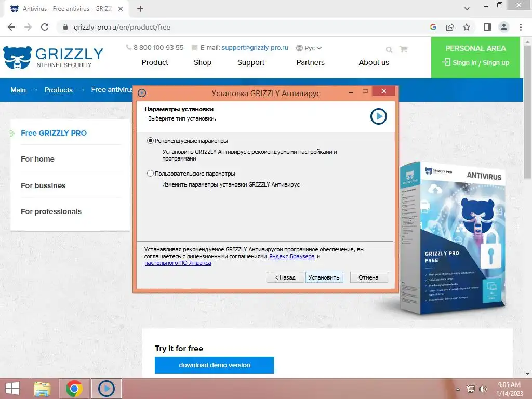This screenshot has width=532, height=399.
Task: Click Main breadcrumb link
Action: click(18, 90)
